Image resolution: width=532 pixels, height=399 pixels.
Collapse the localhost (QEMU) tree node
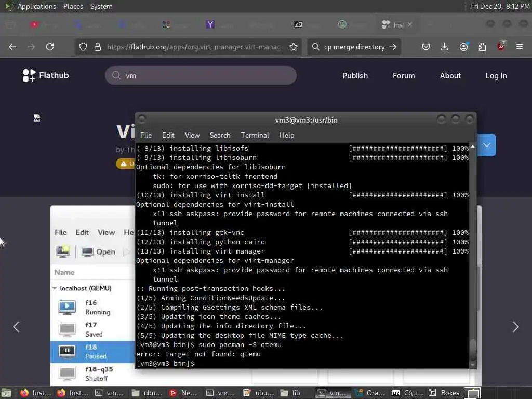(x=55, y=288)
